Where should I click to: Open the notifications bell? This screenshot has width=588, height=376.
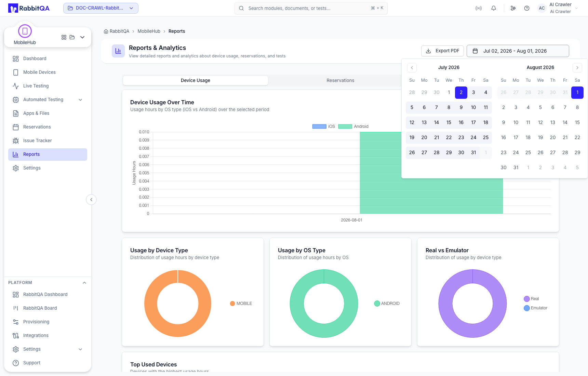[494, 8]
